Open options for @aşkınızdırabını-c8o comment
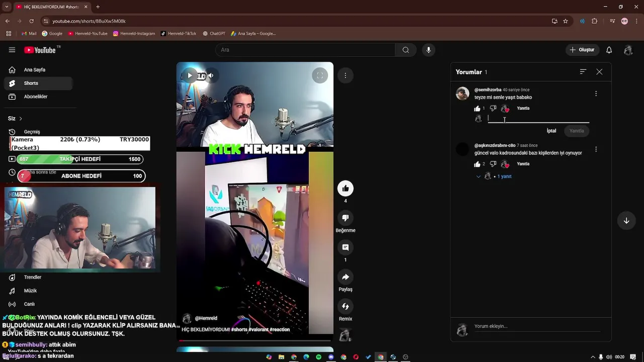Screen dimensions: 644x362 click(596, 149)
